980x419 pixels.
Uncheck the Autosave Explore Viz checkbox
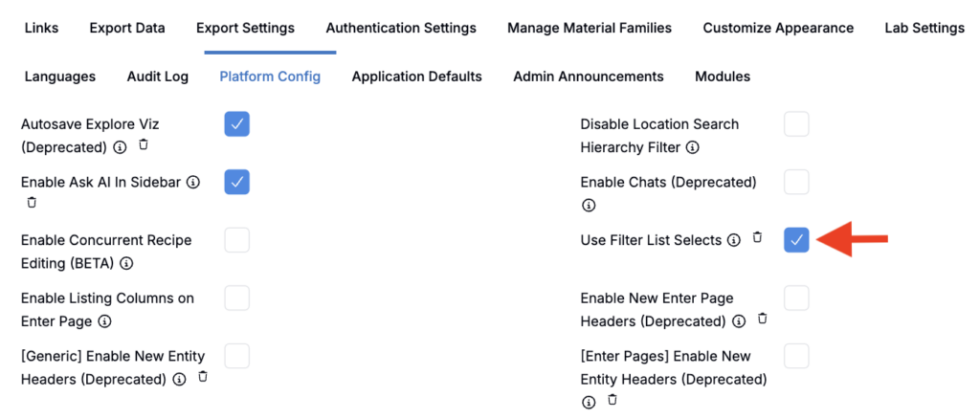point(237,124)
